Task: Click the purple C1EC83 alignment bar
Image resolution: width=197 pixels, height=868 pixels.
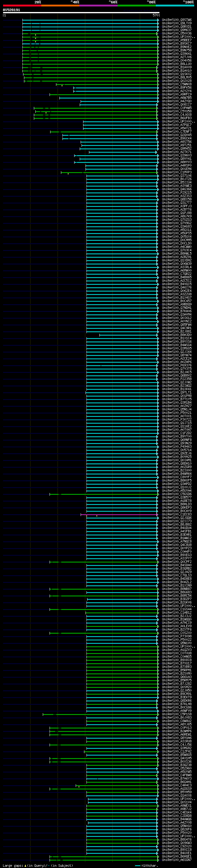Action: 119,515
